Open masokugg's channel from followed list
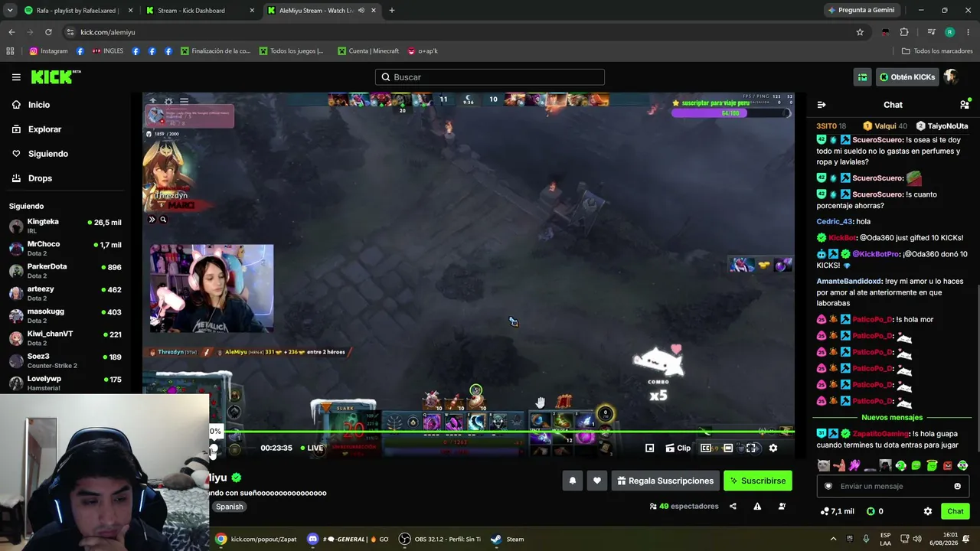Screen dimensions: 980x551 click(65, 315)
